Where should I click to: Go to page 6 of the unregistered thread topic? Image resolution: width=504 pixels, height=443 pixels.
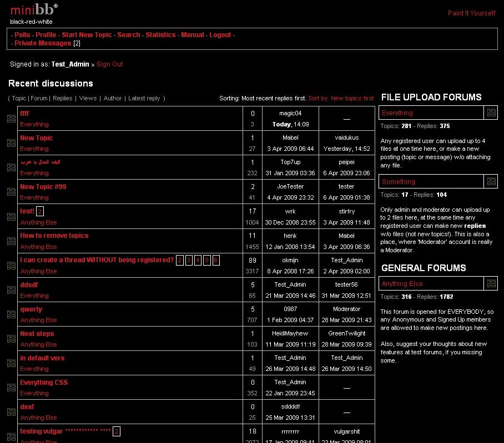pyautogui.click(x=216, y=260)
